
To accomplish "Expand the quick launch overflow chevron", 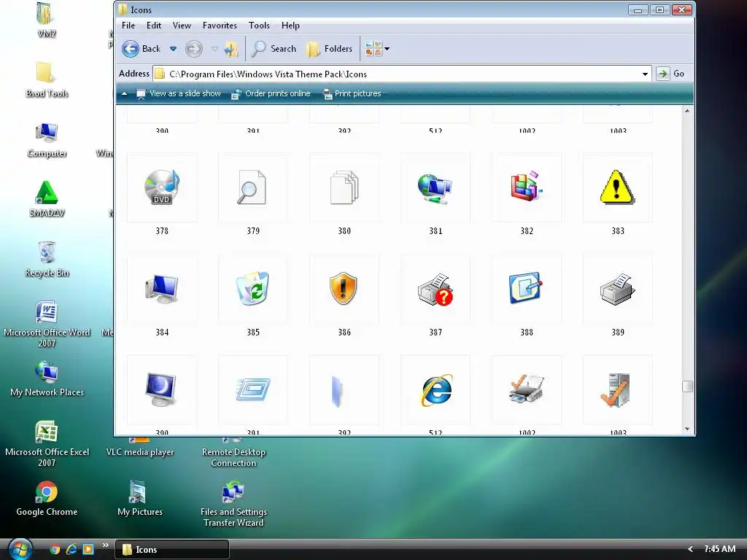I will 105,545.
